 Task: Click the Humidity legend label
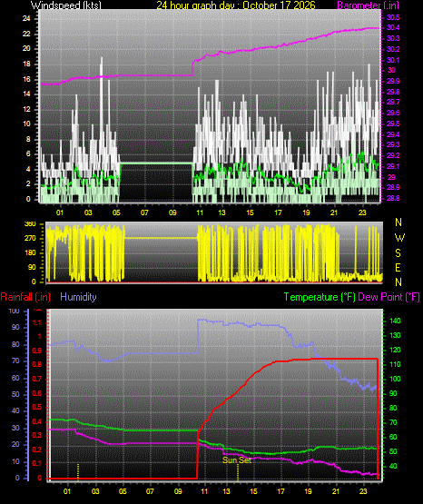(78, 296)
